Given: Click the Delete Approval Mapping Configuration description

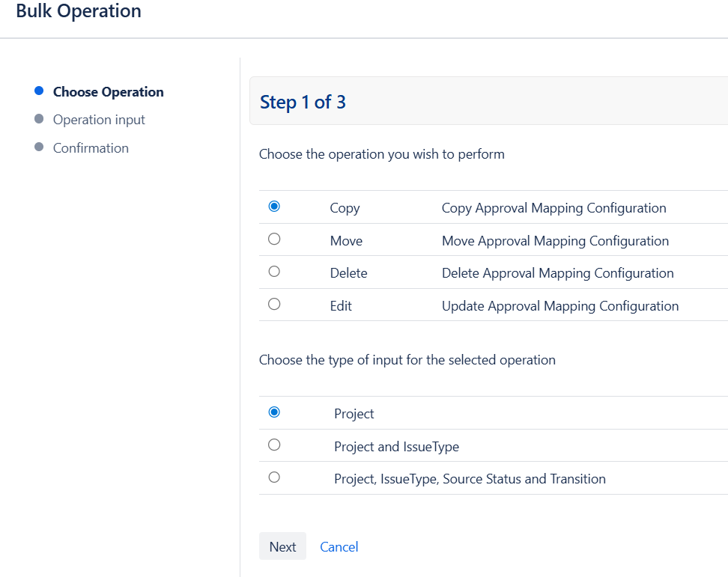Looking at the screenshot, I should [x=557, y=273].
